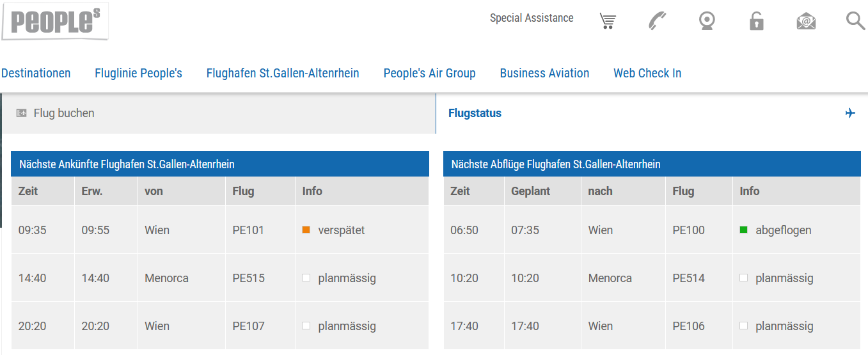
Task: Open the Special Assistance link
Action: (532, 18)
